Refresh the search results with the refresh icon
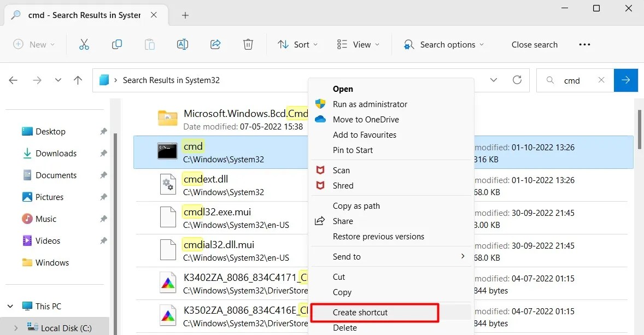Viewport: 644px width, 335px height. pos(517,80)
